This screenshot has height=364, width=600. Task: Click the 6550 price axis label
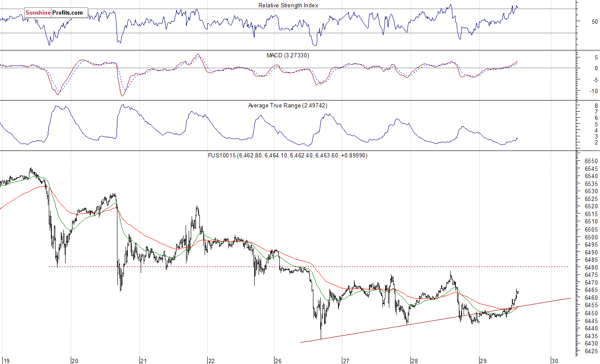(591, 160)
